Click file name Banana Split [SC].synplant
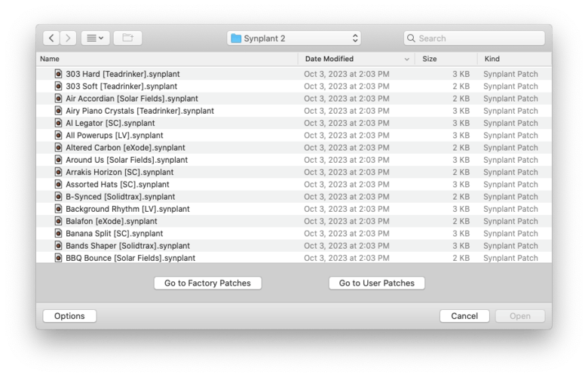 click(x=115, y=233)
